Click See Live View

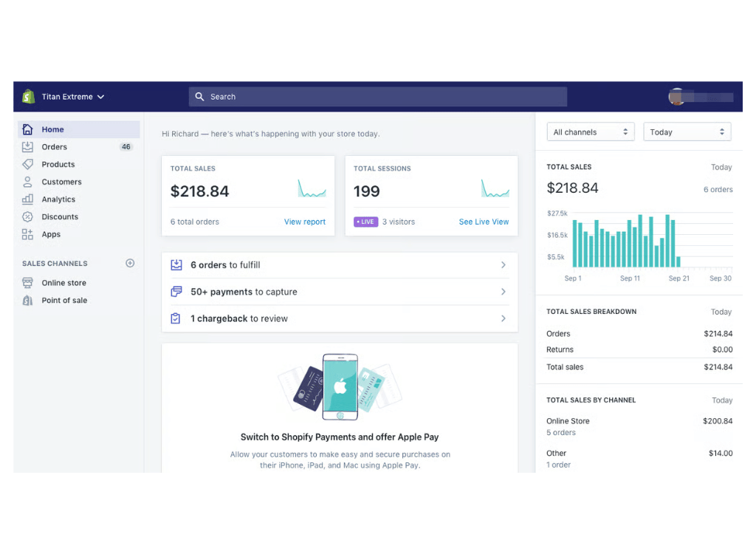(484, 222)
